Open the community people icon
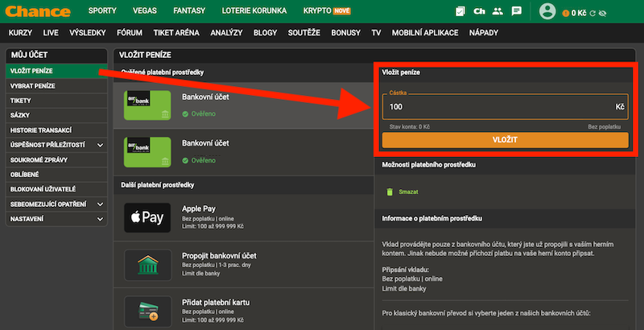644x330 pixels. (497, 11)
